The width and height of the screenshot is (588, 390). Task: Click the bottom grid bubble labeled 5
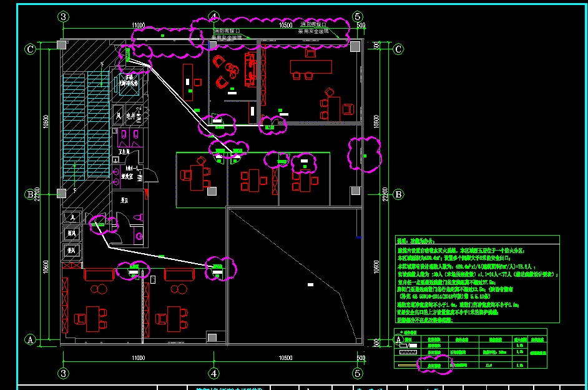pos(358,374)
